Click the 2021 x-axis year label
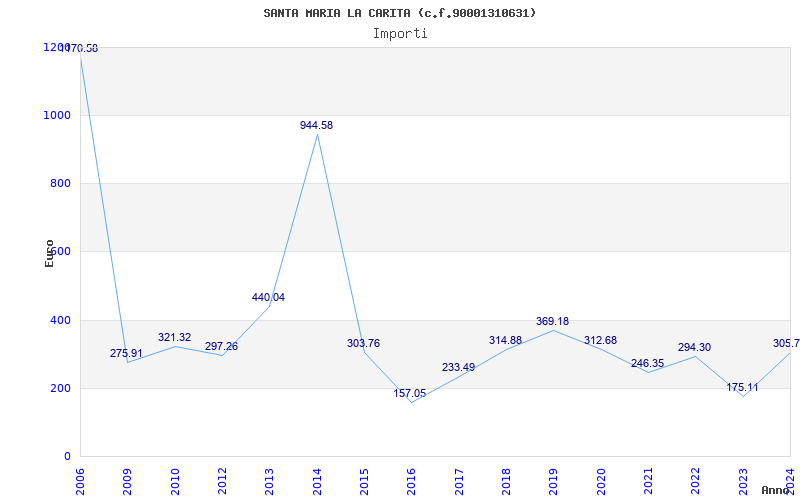Viewport: 800px width, 500px height. tap(648, 482)
